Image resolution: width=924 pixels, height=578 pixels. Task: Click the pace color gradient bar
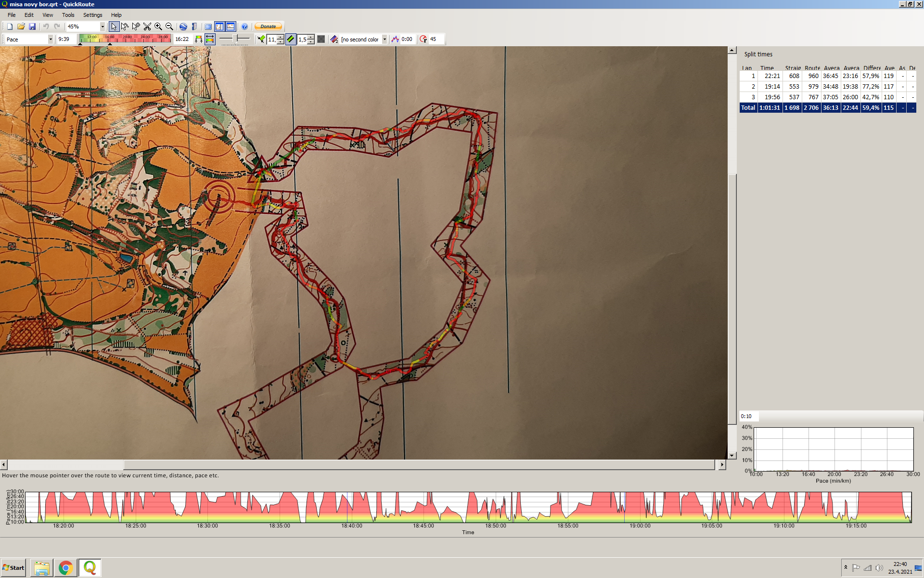tap(125, 39)
